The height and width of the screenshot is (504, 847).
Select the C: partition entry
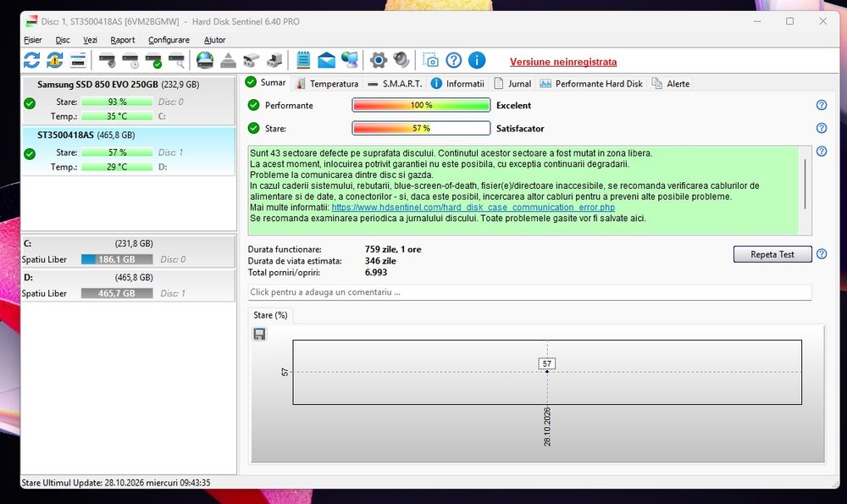tap(128, 252)
